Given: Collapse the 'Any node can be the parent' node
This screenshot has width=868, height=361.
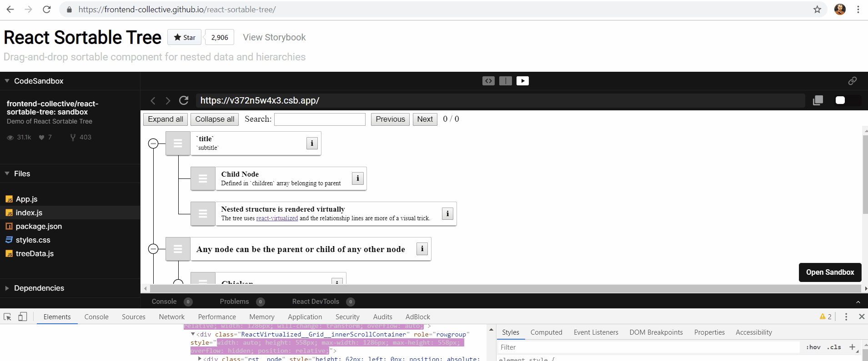Looking at the screenshot, I should tap(153, 249).
